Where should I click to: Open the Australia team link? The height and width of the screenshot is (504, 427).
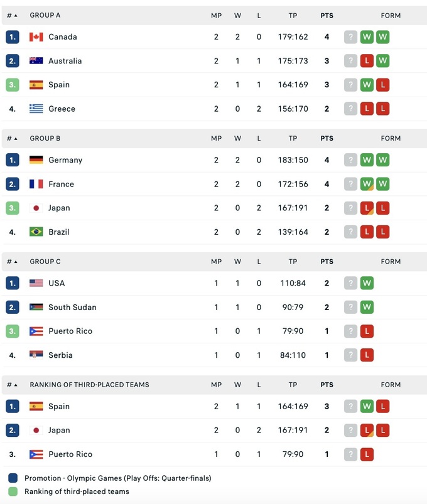pos(65,61)
